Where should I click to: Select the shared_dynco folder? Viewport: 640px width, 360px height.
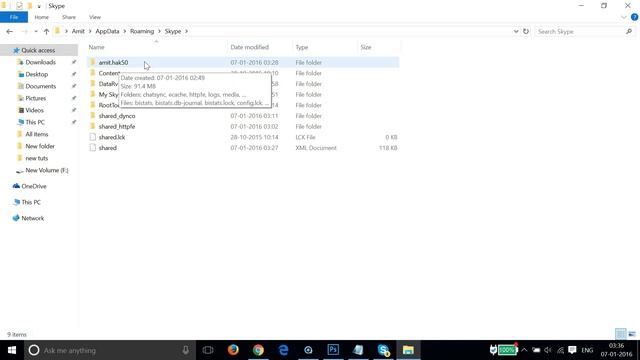[x=117, y=116]
